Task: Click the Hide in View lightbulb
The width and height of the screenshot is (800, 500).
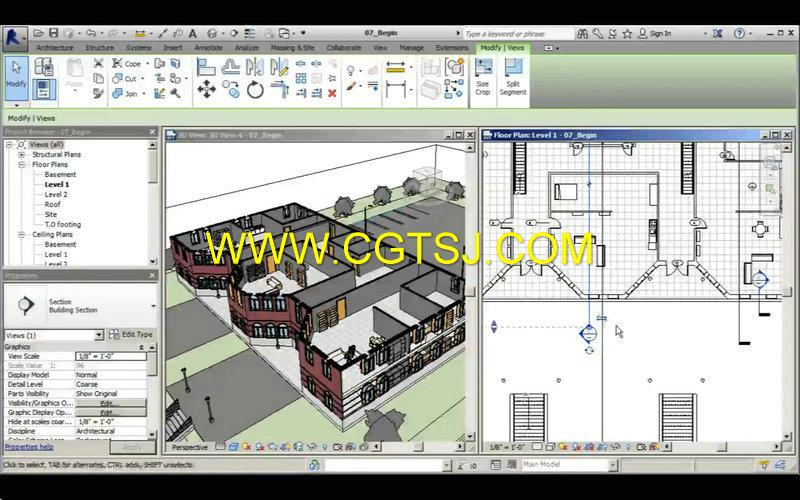Action: (351, 70)
